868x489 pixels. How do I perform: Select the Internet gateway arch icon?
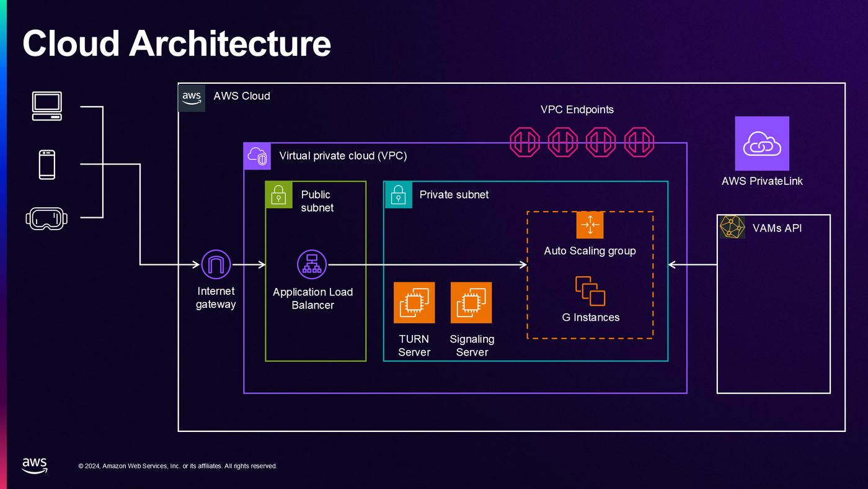point(216,265)
